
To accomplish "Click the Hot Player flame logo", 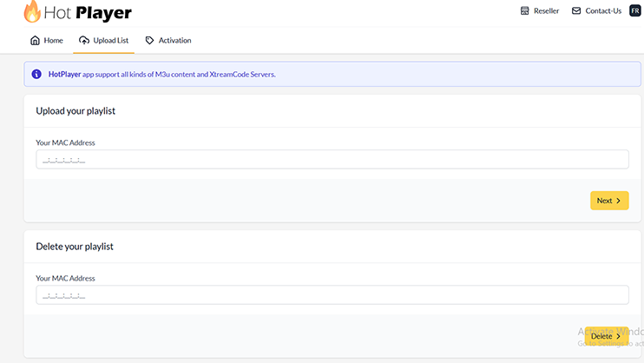I will tap(32, 11).
